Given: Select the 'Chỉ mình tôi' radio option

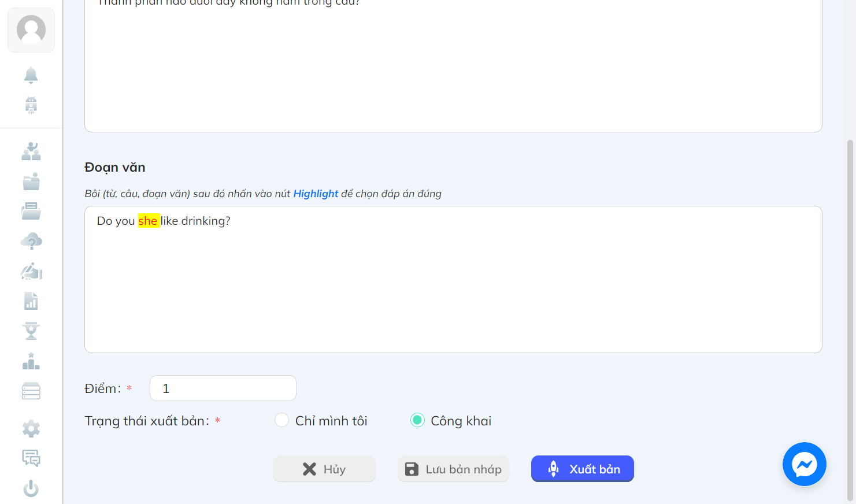Looking at the screenshot, I should [281, 420].
